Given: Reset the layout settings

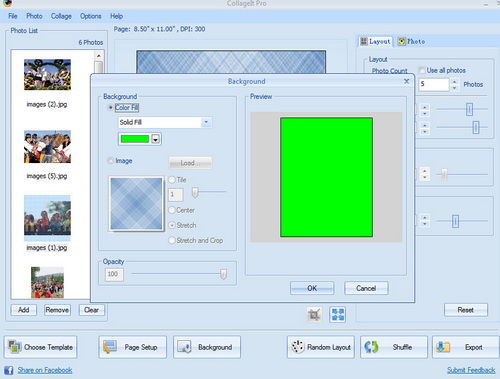Looking at the screenshot, I should pyautogui.click(x=466, y=310).
